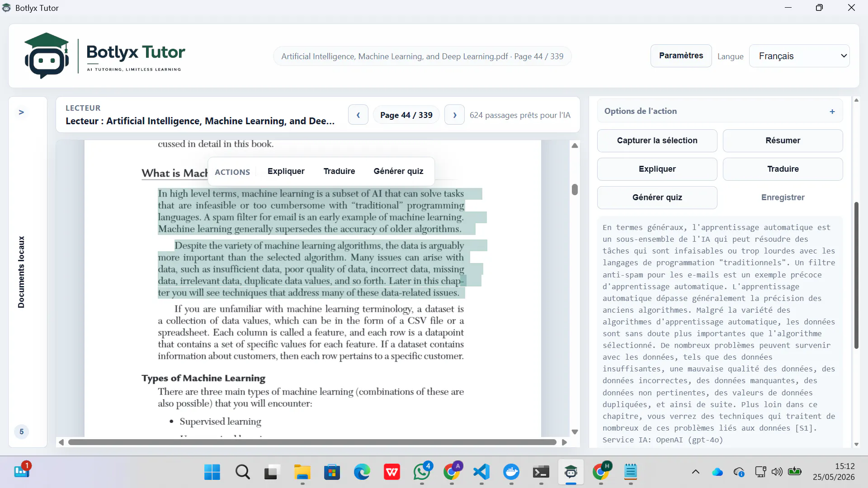Screen dimensions: 868x488
Task: Click Botlyx Tutor taskbar icon
Action: pyautogui.click(x=571, y=472)
